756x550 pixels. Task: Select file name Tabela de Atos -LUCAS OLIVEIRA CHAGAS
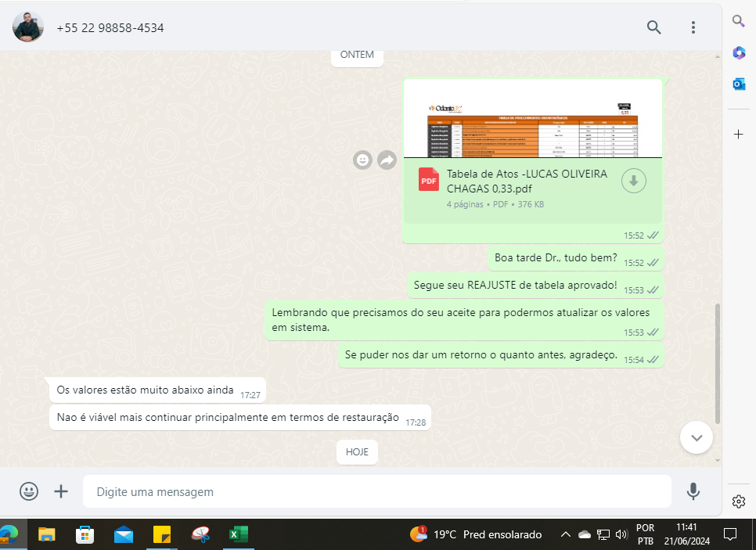tap(527, 181)
